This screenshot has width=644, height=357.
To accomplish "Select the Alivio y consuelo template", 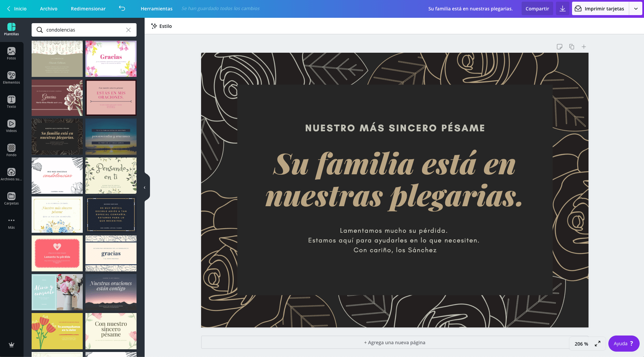I will [57, 292].
